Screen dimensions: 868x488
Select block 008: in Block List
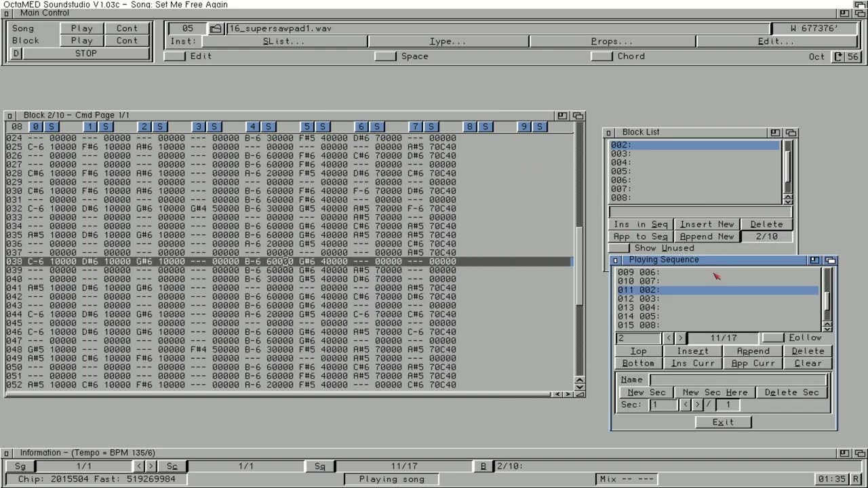pyautogui.click(x=695, y=198)
